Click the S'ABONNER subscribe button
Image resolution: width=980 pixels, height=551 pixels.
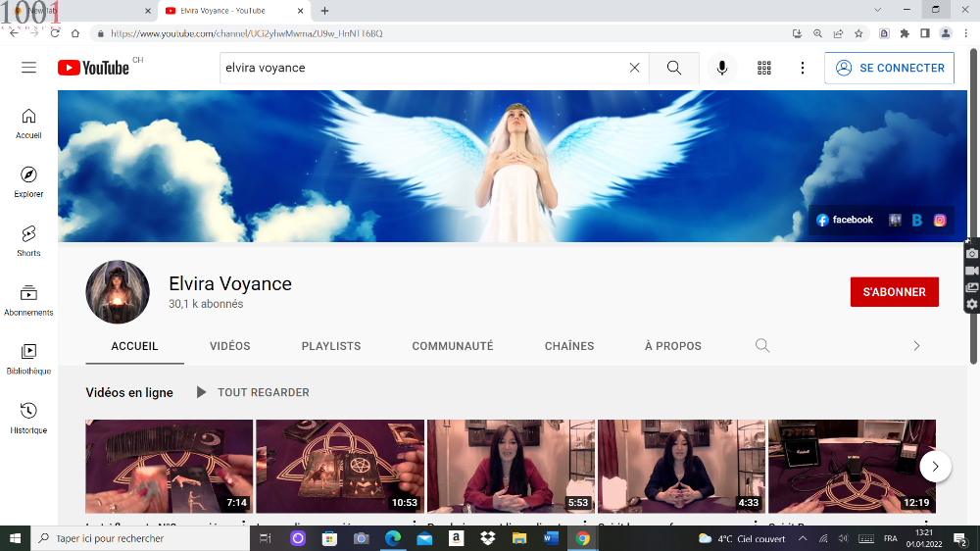[894, 292]
